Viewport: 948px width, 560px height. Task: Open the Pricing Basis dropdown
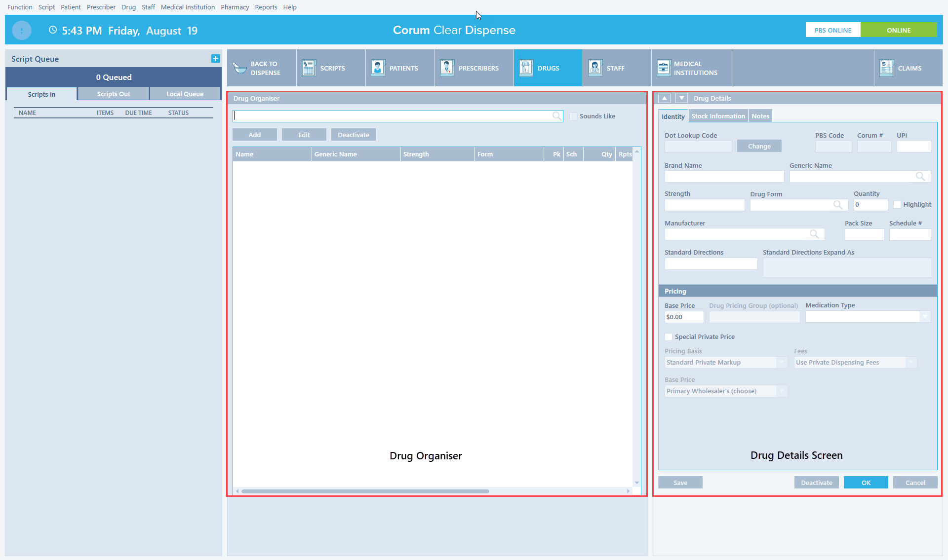click(x=782, y=363)
